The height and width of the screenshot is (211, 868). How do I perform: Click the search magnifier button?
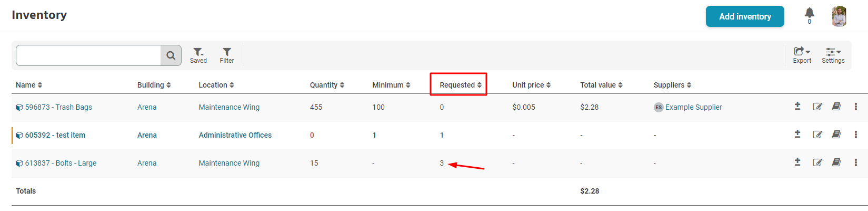(171, 55)
